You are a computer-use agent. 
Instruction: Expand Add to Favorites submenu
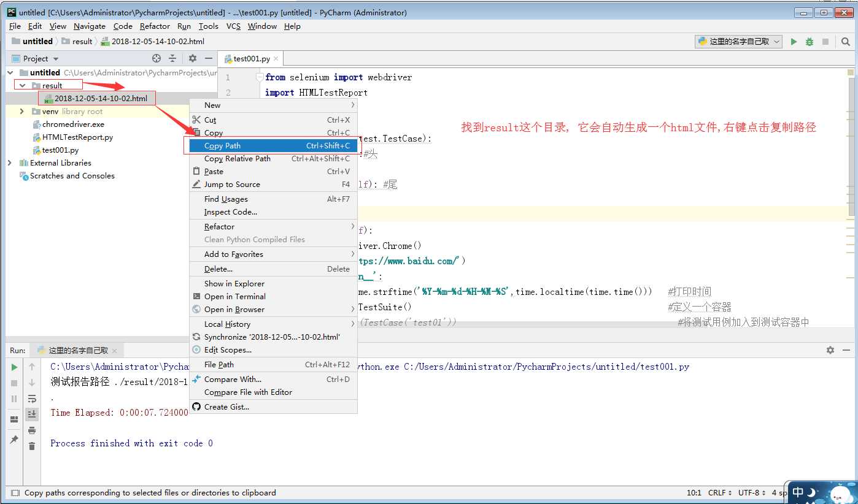(x=274, y=254)
